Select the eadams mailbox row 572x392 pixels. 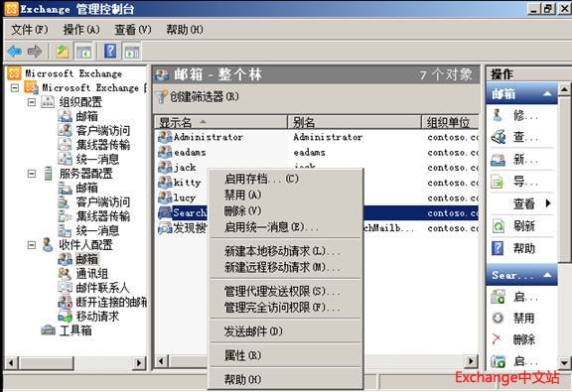click(x=317, y=153)
